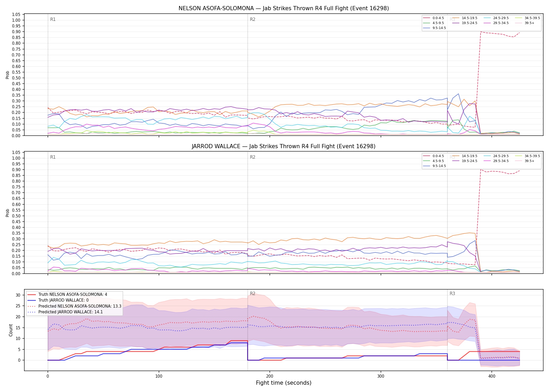
Task: Click the 10 y-tick in Count chart
Action: [x=18, y=338]
